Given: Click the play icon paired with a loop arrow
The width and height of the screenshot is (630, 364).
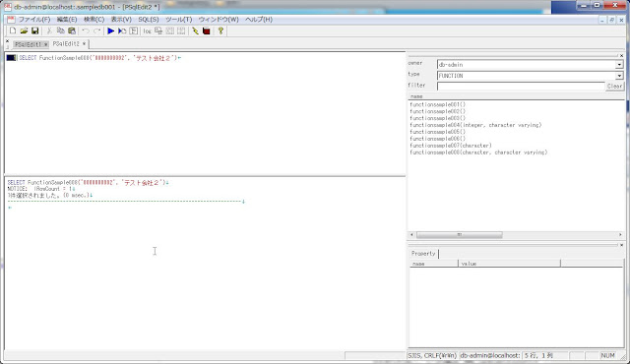Looking at the screenshot, I should 122,30.
